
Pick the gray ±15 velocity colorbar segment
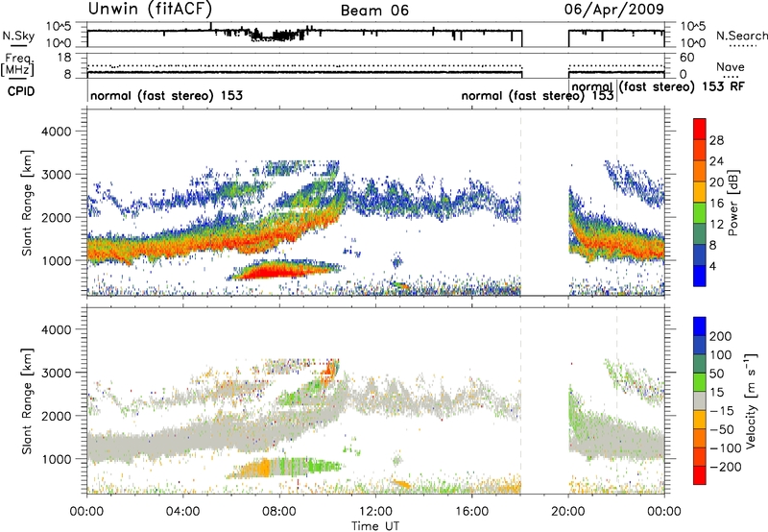click(700, 401)
